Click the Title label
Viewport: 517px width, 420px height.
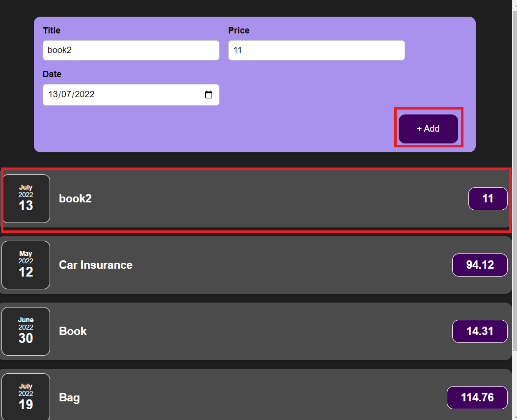pos(52,30)
